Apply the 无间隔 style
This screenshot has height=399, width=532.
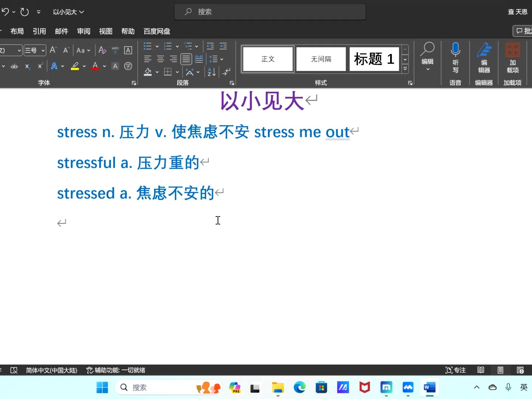pyautogui.click(x=321, y=59)
